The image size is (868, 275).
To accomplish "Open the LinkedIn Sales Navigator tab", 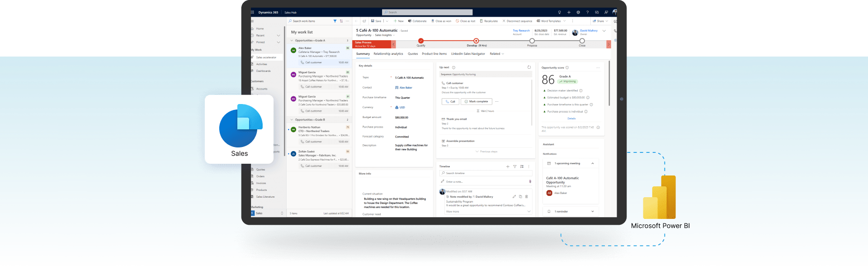I will (468, 54).
